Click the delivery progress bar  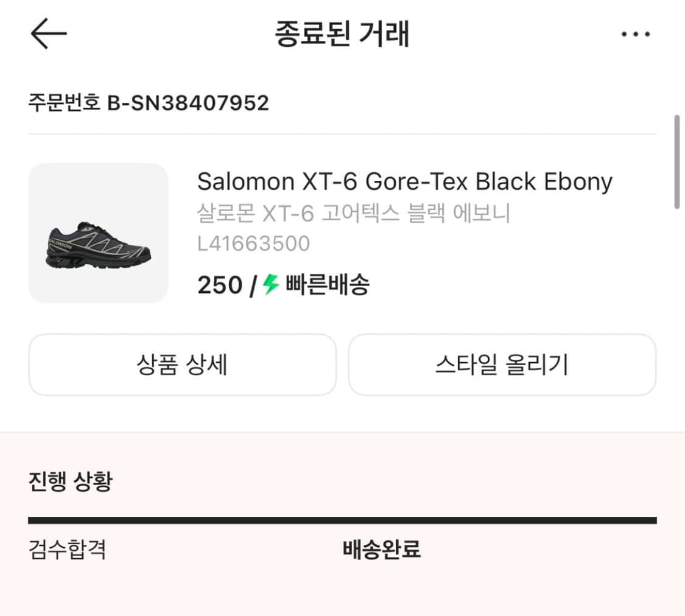coord(342,519)
